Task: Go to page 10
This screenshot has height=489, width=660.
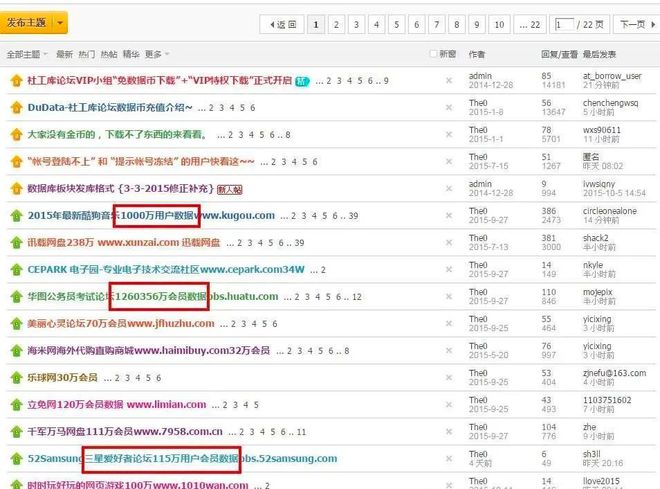Action: [x=499, y=24]
